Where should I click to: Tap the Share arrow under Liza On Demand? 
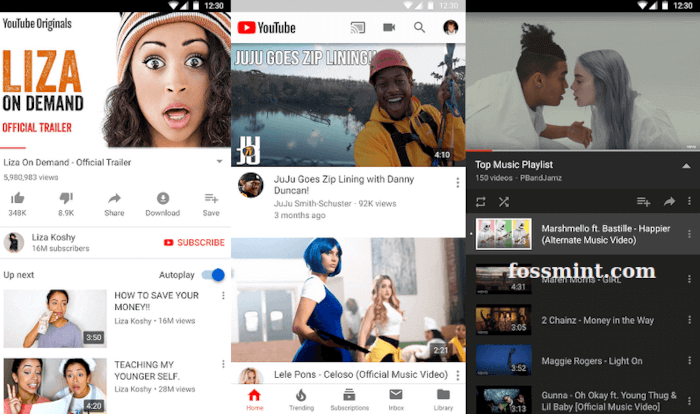(114, 198)
